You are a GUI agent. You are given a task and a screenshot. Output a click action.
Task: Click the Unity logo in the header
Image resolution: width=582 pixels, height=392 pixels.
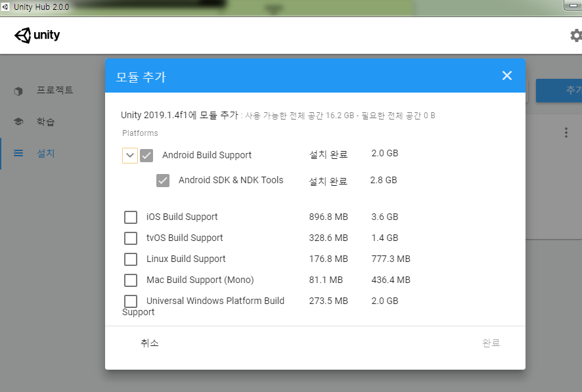pyautogui.click(x=37, y=35)
